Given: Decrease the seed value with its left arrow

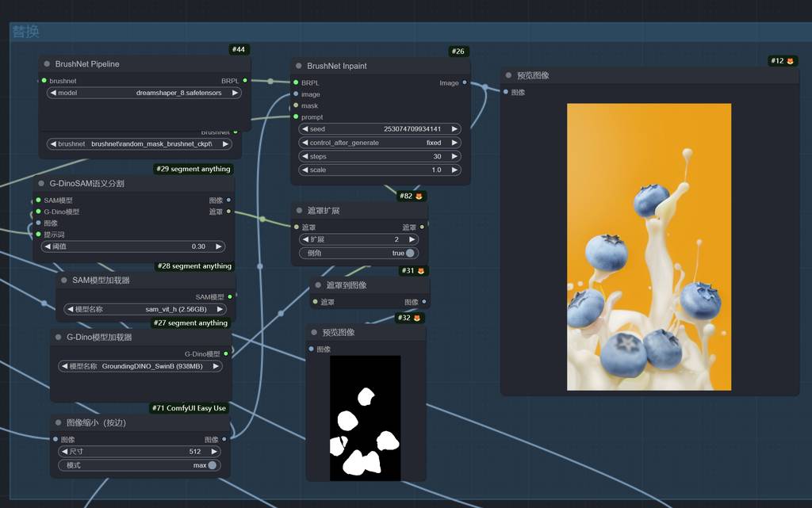Looking at the screenshot, I should pos(304,129).
